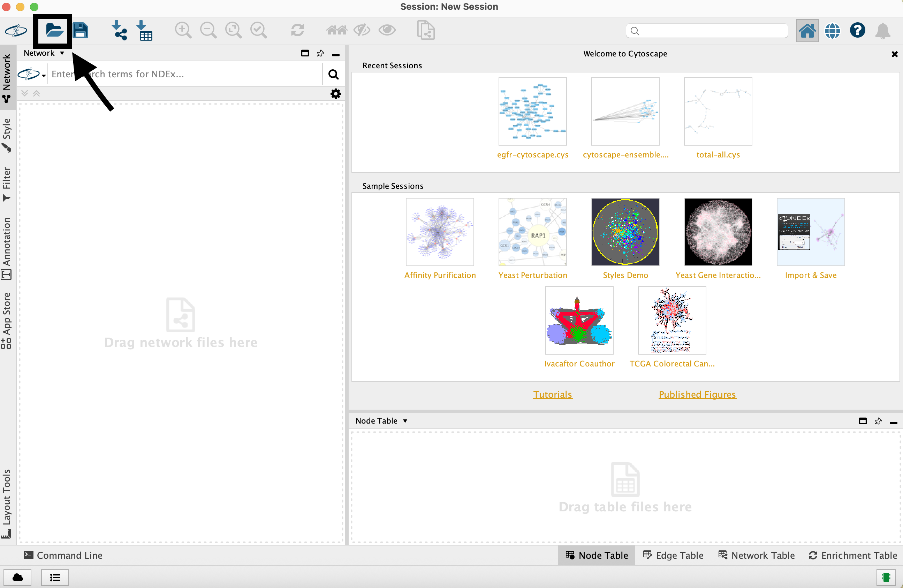The image size is (903, 588).
Task: Import network from file icon
Action: coord(119,30)
